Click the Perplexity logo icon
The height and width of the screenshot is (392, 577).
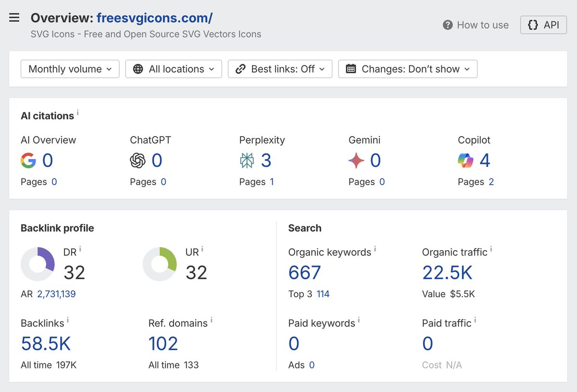tap(247, 161)
